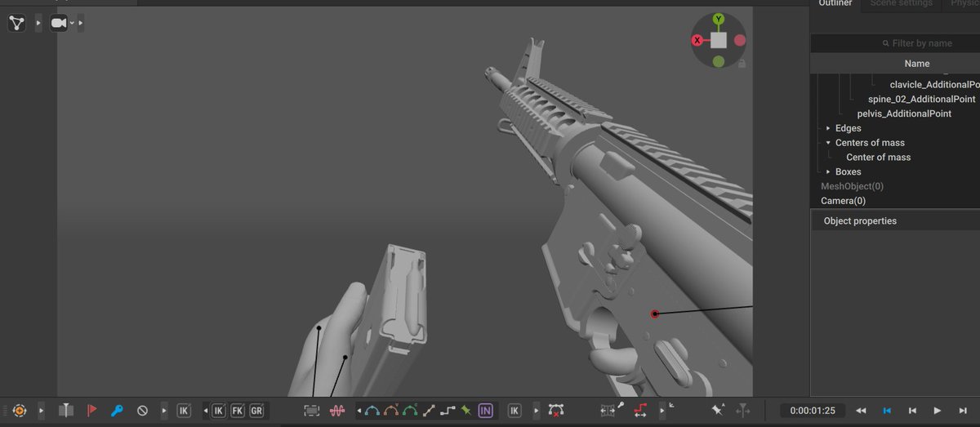980x427 pixels.
Task: Click the blue key icon
Action: coord(117,411)
